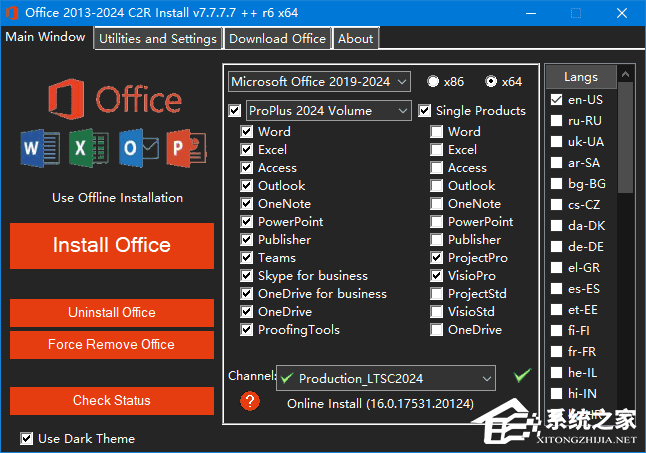
Task: Uncheck the Teams checkbox
Action: coord(247,258)
